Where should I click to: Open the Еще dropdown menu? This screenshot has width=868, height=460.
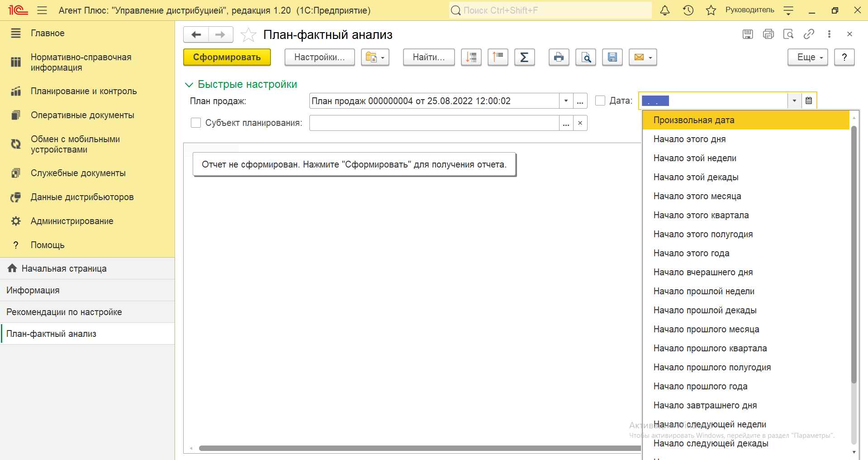pyautogui.click(x=807, y=57)
